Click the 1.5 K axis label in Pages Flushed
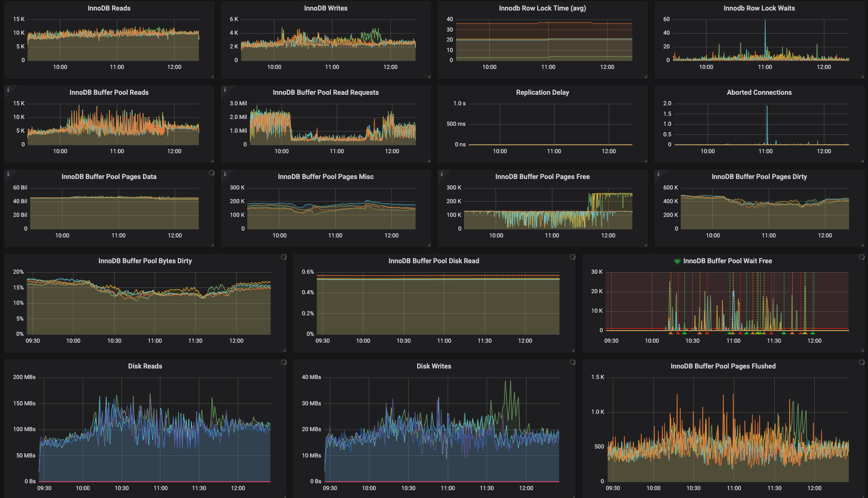868x498 pixels. (598, 377)
